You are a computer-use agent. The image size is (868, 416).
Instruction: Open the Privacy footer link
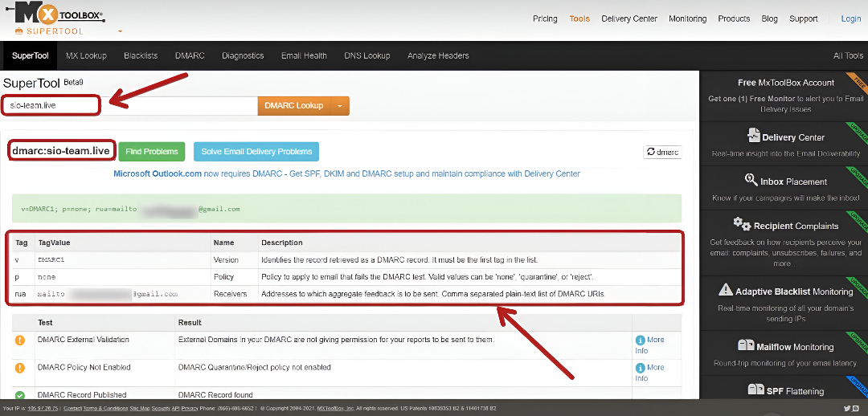[190, 408]
